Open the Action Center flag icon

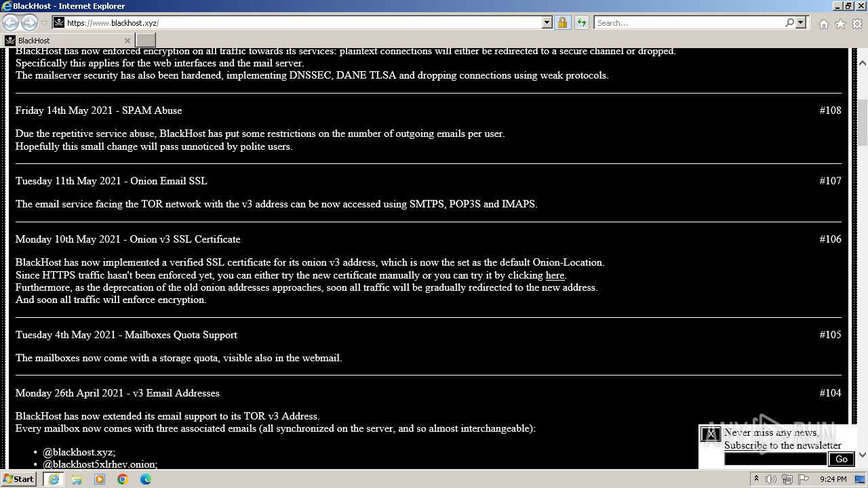pos(804,479)
